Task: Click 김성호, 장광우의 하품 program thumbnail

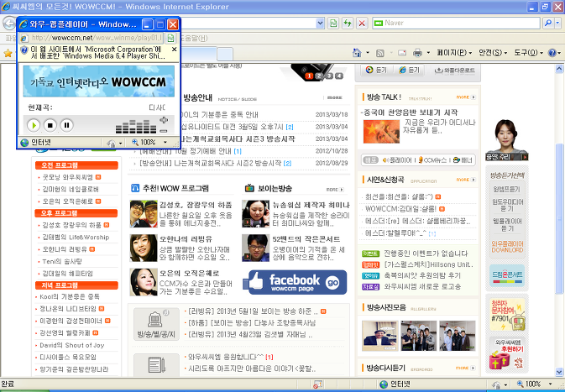Action: pos(144,214)
